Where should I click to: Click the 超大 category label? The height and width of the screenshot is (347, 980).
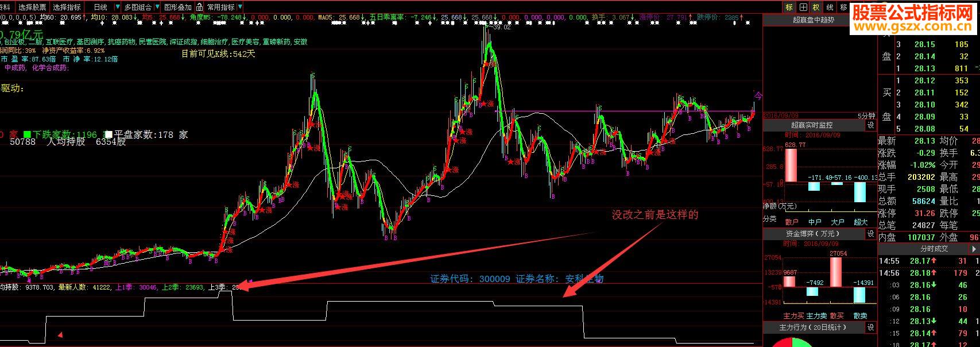(861, 221)
